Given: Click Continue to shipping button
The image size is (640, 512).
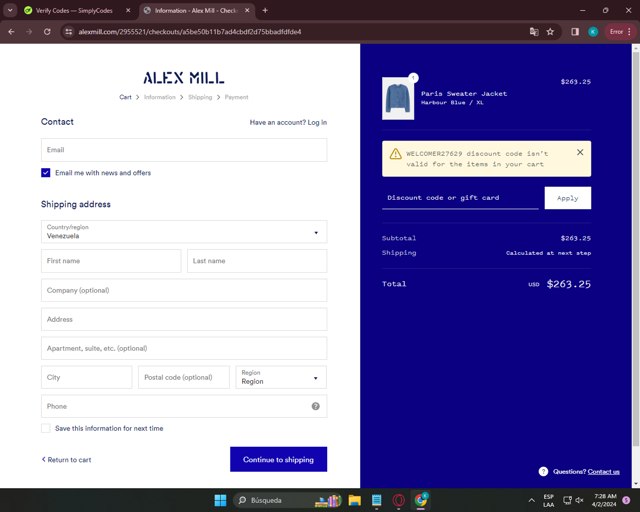Looking at the screenshot, I should click(278, 459).
